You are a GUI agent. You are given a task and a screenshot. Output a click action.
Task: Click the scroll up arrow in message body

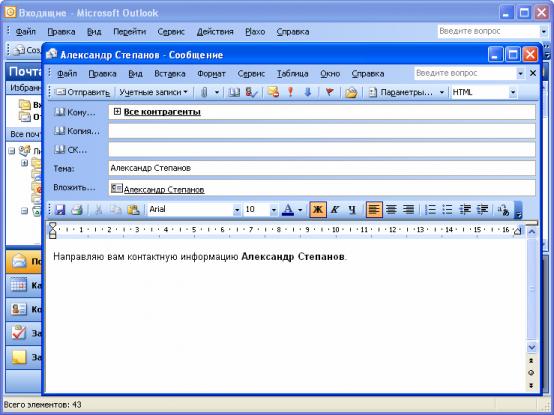[532, 232]
